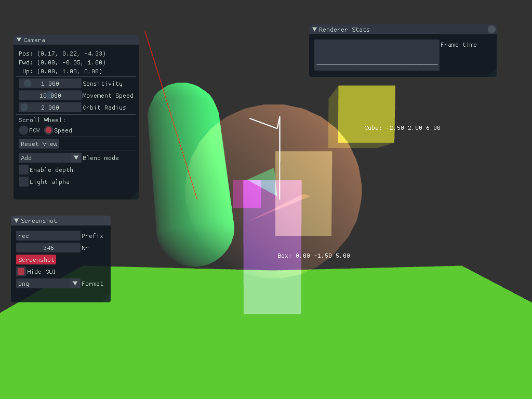Toggle the Light alpha checkbox

pos(24,182)
